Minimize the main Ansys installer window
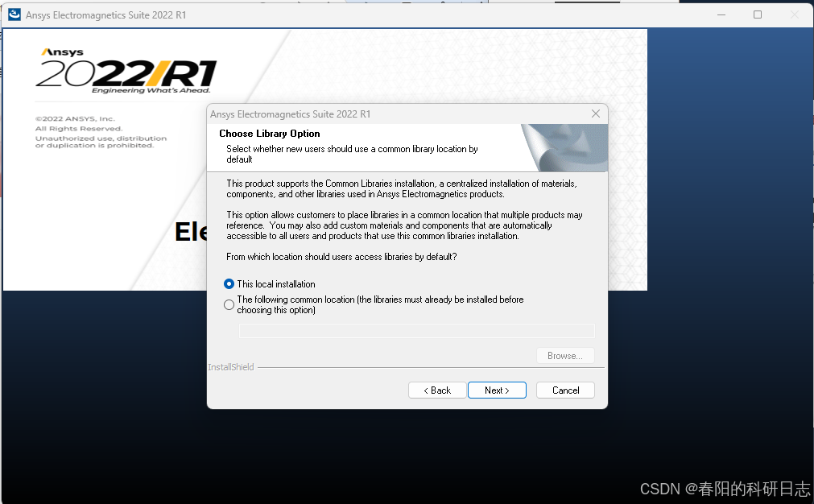The width and height of the screenshot is (814, 504). pyautogui.click(x=721, y=14)
